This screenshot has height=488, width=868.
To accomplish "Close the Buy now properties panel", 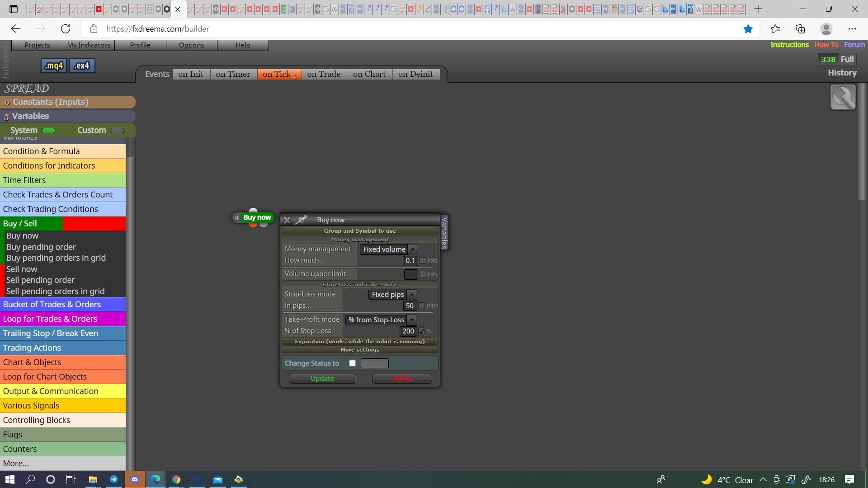I will [287, 220].
